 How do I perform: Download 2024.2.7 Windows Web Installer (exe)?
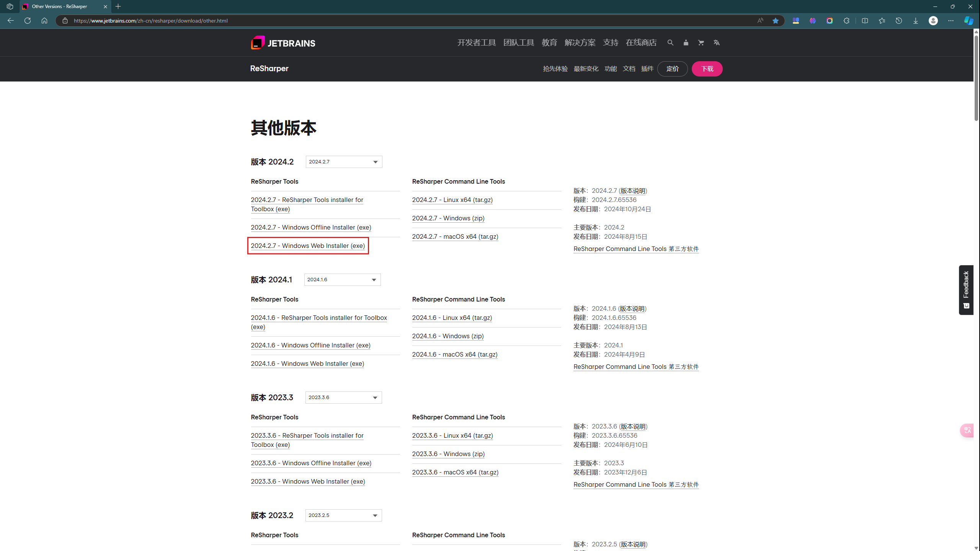[308, 246]
